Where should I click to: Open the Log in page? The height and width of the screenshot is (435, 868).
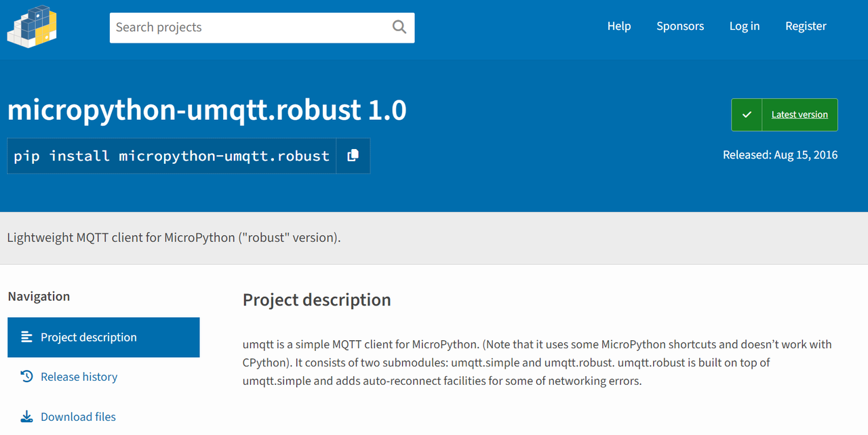tap(745, 26)
